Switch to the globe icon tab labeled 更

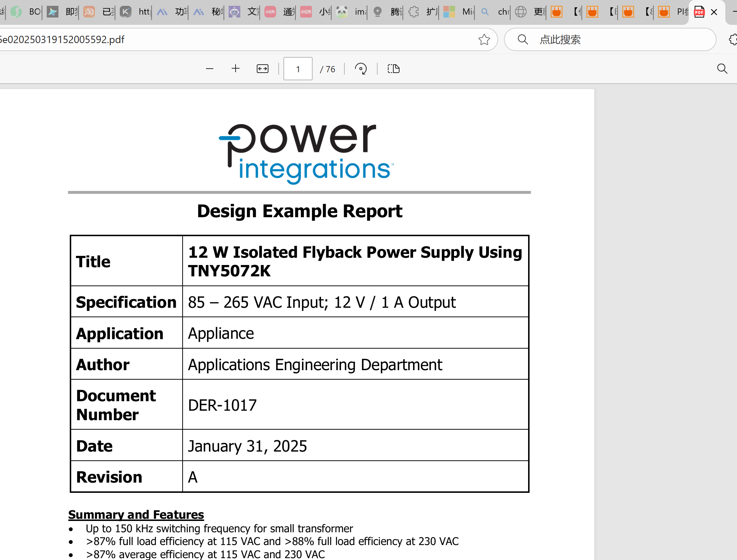point(530,12)
